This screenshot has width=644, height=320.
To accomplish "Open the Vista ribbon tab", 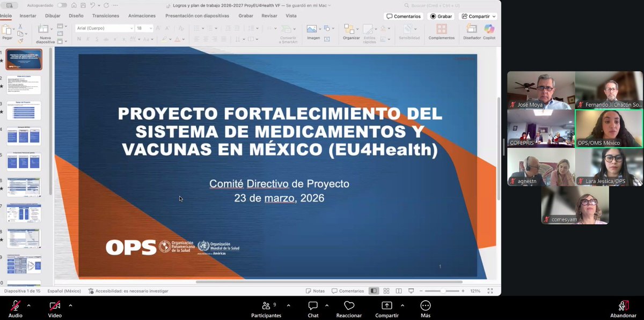I will (x=291, y=16).
